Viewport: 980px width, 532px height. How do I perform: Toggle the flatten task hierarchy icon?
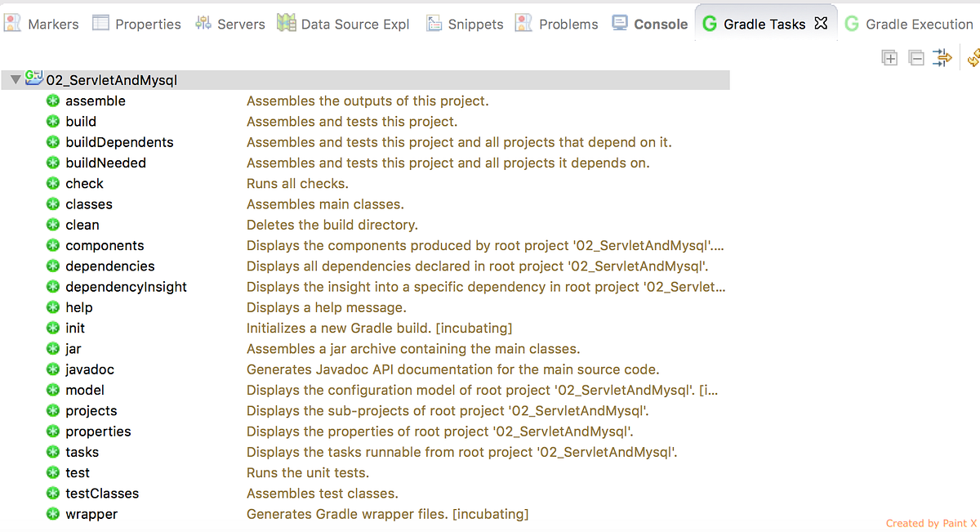point(942,57)
